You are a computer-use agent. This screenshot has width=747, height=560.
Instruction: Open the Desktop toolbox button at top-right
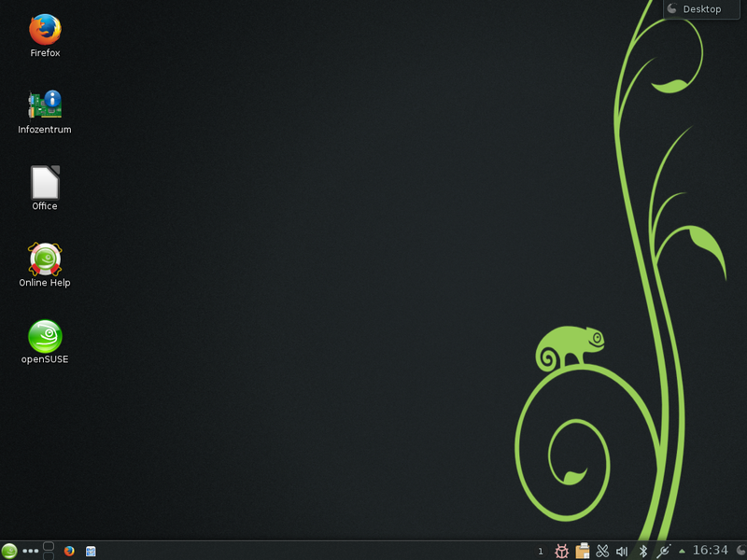tap(701, 9)
